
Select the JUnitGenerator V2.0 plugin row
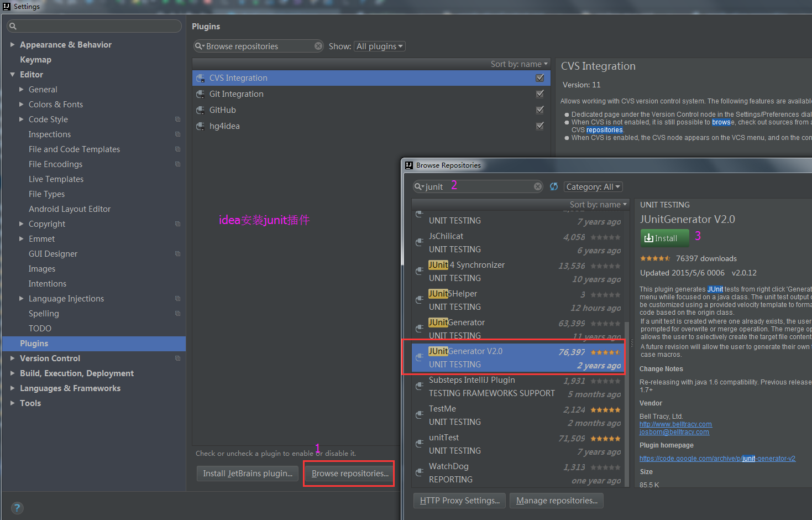(x=518, y=358)
